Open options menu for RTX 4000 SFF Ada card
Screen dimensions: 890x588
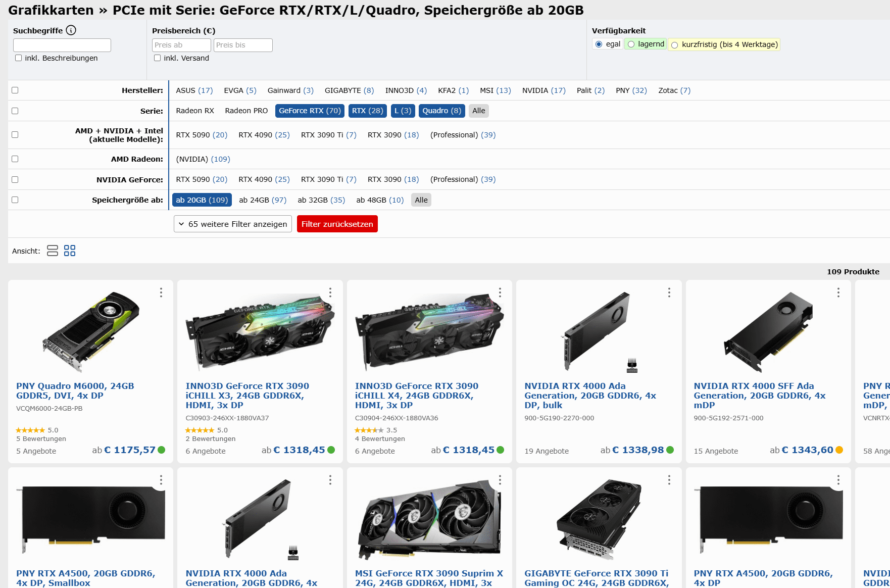[x=838, y=292]
